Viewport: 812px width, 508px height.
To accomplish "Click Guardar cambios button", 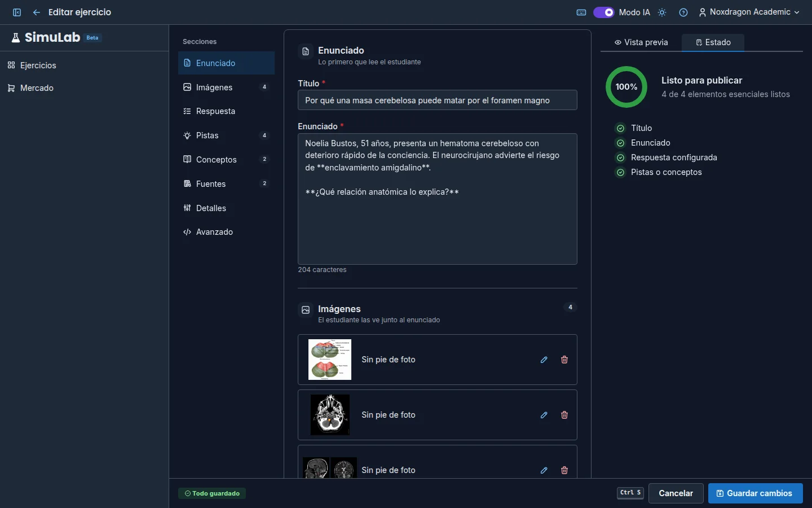I will coord(756,493).
